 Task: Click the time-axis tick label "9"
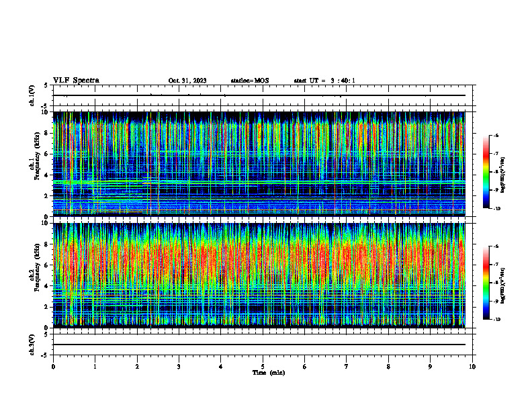[x=430, y=367]
